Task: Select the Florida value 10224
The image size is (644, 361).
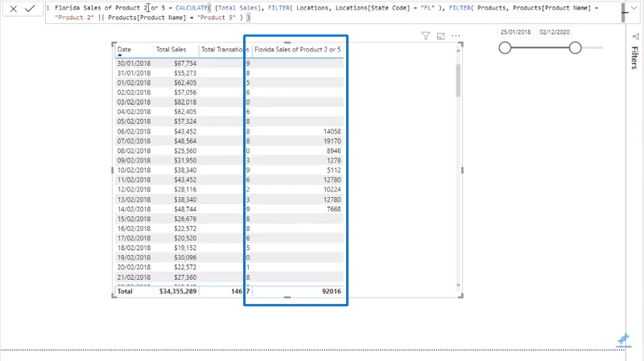Action: click(332, 190)
